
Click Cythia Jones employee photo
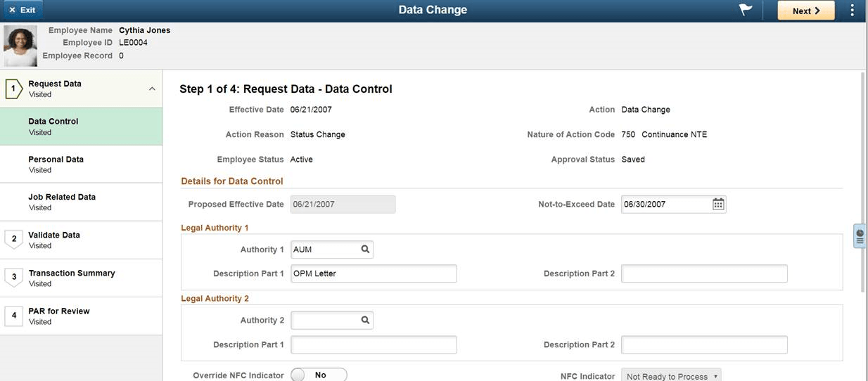click(20, 46)
